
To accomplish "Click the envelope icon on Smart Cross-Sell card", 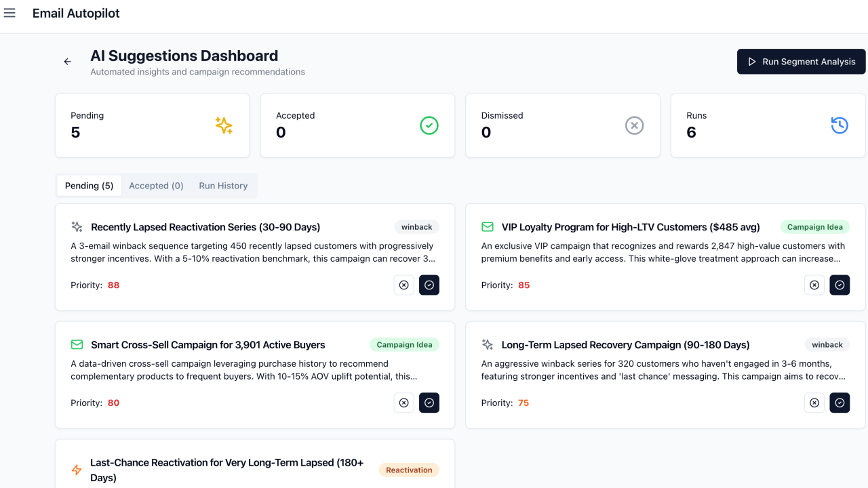I will tap(77, 344).
